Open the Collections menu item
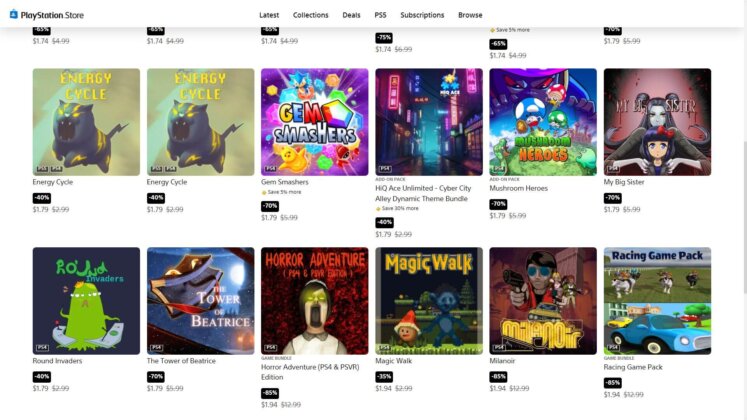The width and height of the screenshot is (747, 420). point(311,15)
